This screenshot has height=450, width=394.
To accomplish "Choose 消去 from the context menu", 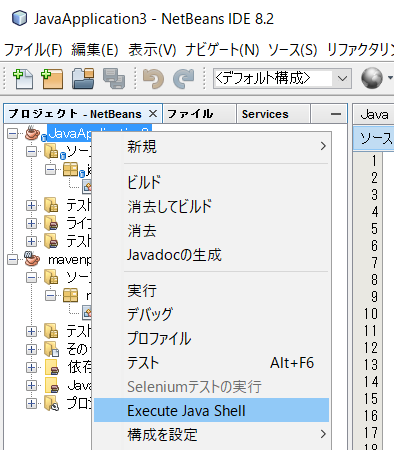I will tap(211, 231).
